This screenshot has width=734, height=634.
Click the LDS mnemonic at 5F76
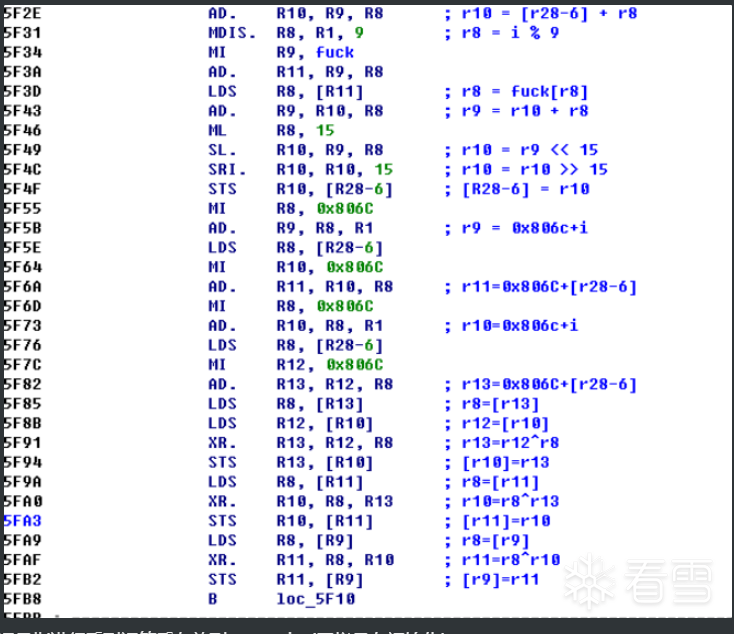(222, 345)
